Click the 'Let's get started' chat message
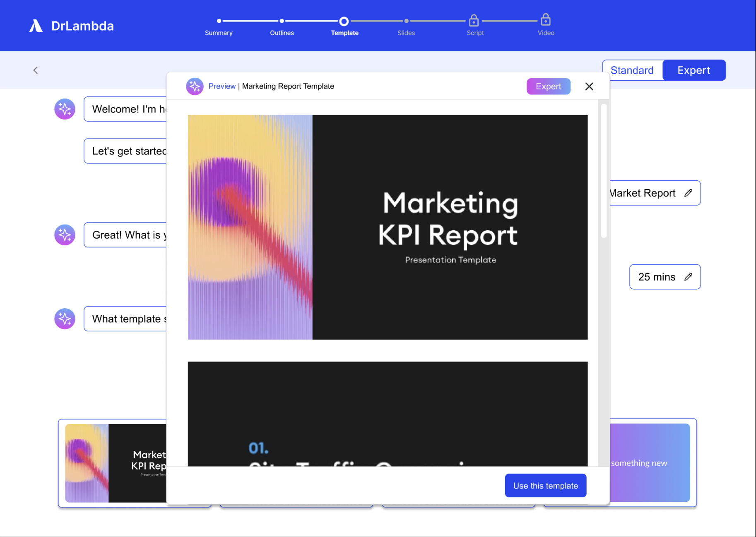 (x=125, y=151)
